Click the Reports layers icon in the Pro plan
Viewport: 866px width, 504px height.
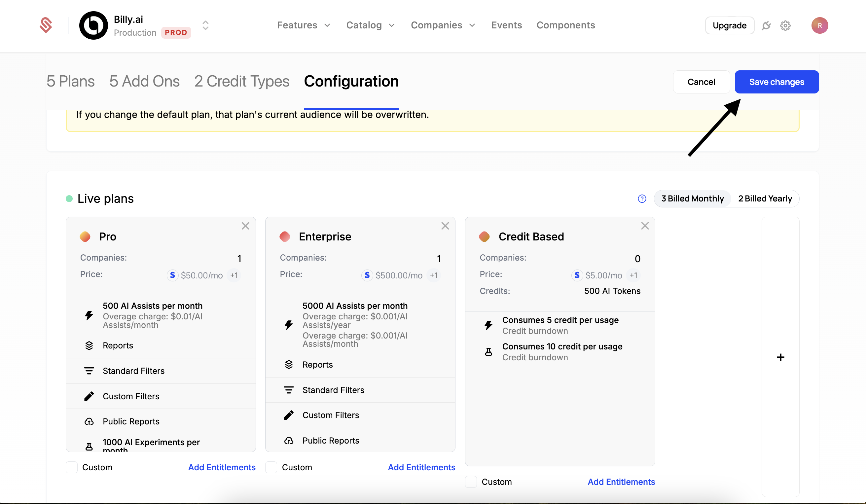[89, 345]
